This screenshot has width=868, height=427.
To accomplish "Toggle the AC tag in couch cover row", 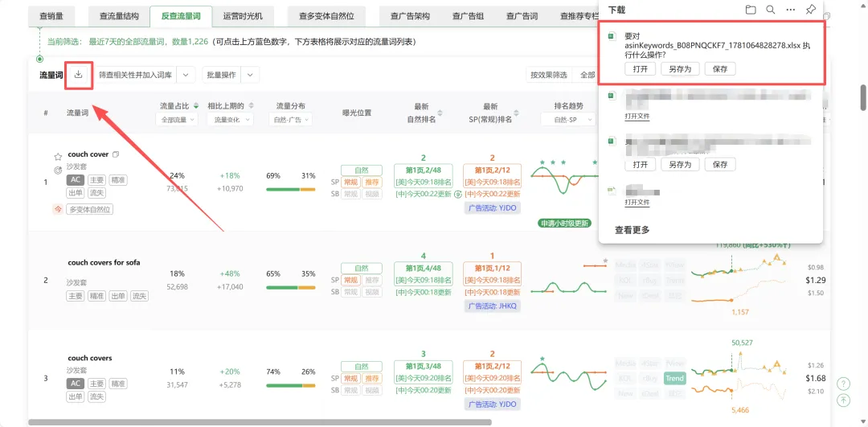I will click(x=76, y=180).
